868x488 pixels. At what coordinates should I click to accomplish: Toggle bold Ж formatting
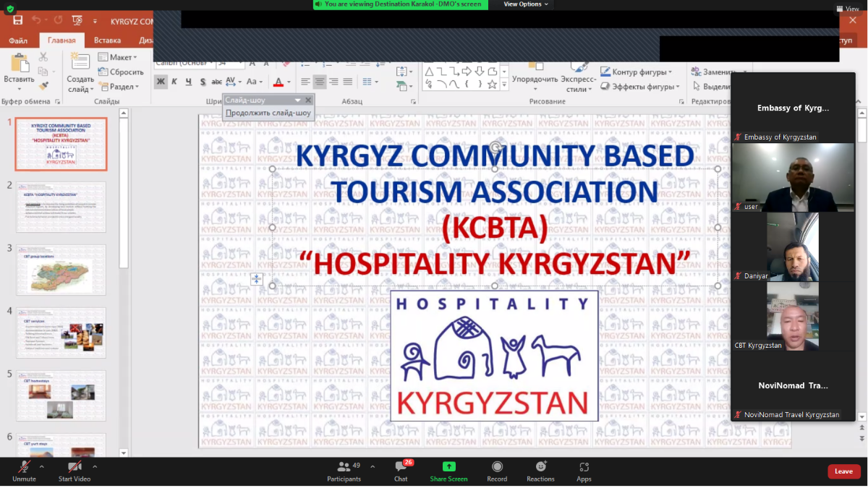[161, 82]
